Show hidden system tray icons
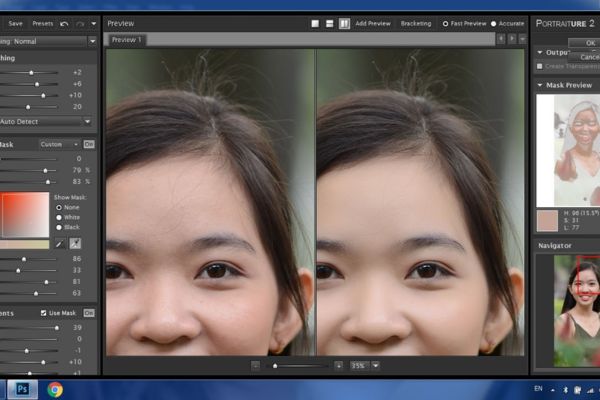The image size is (600, 400). click(x=553, y=390)
